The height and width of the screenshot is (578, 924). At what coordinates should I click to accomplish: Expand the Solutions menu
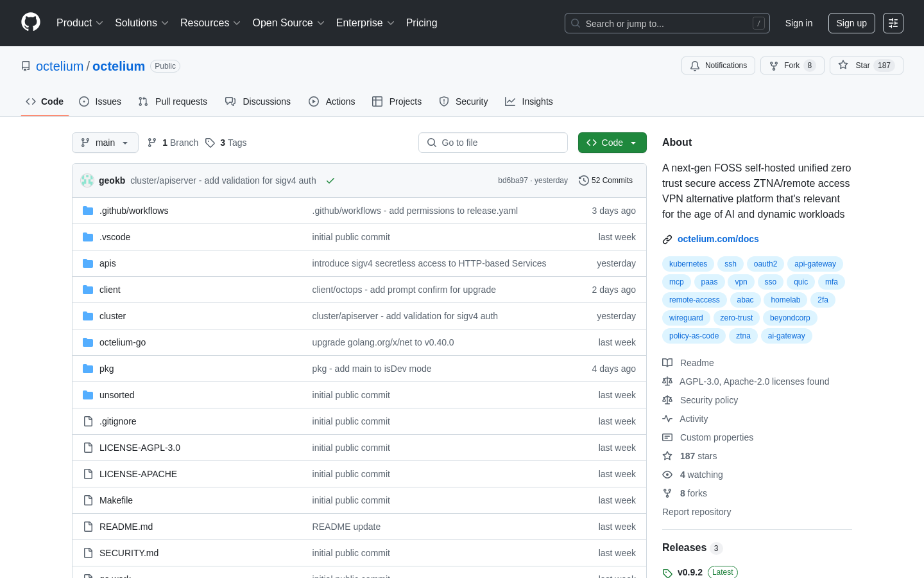pos(142,23)
